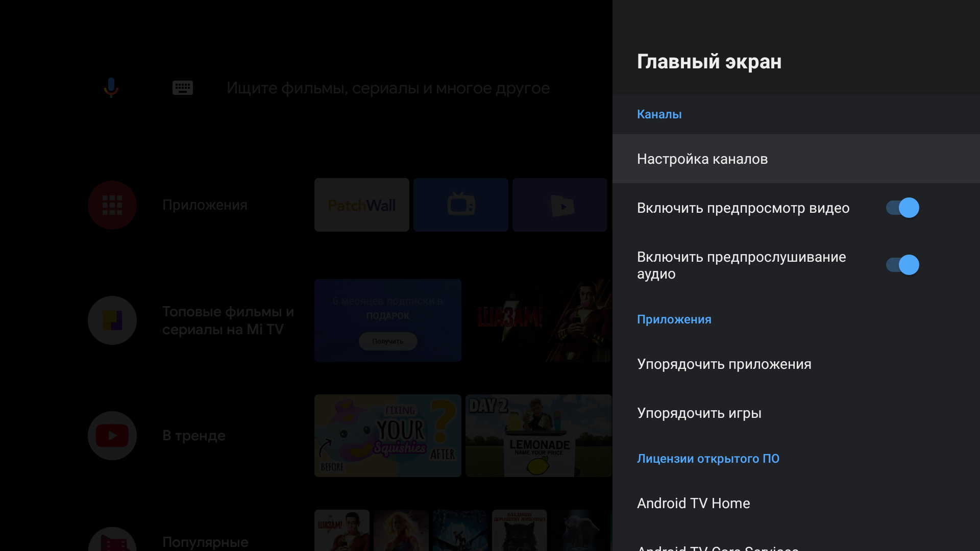980x551 pixels.
Task: Open Настройка каналов menu item
Action: pos(702,159)
